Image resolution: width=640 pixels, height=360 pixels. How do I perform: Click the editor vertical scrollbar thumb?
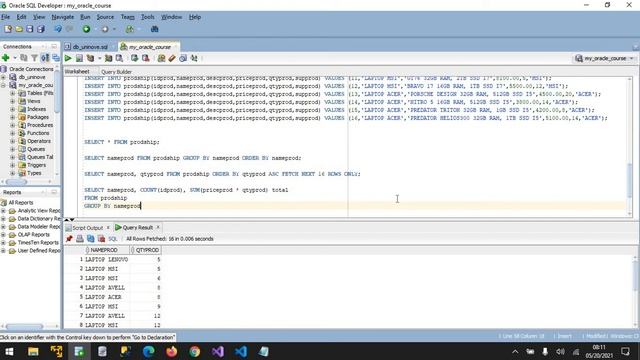(629, 181)
